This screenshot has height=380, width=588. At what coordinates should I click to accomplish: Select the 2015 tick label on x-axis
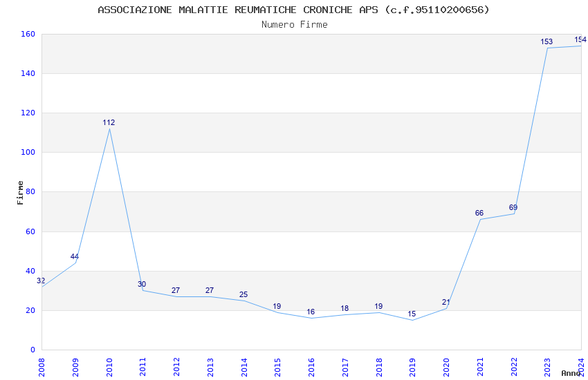point(277,367)
